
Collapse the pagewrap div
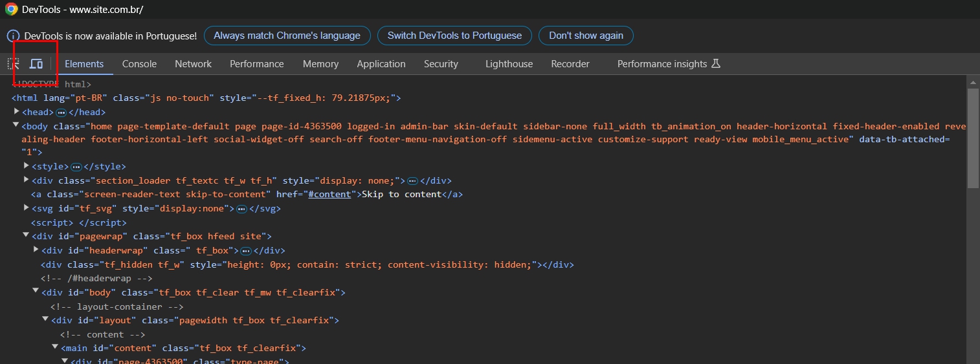[27, 235]
